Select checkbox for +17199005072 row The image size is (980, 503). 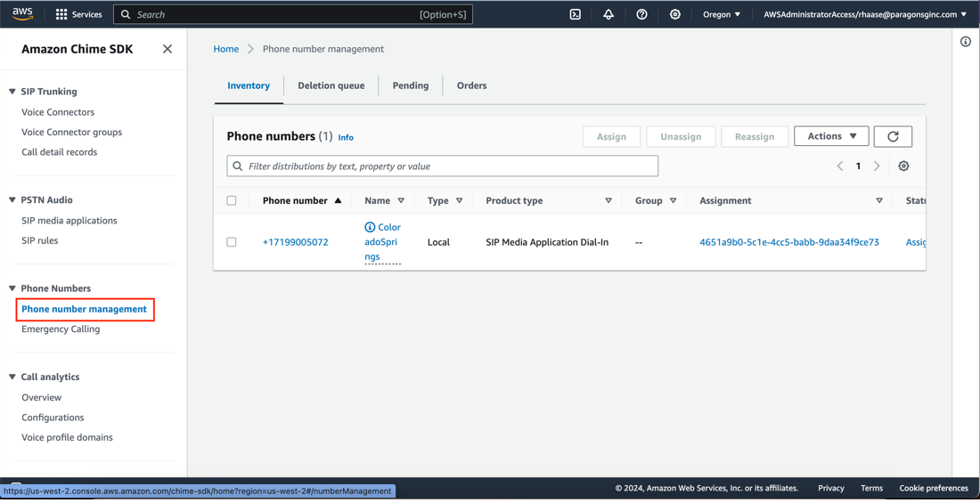(x=232, y=242)
